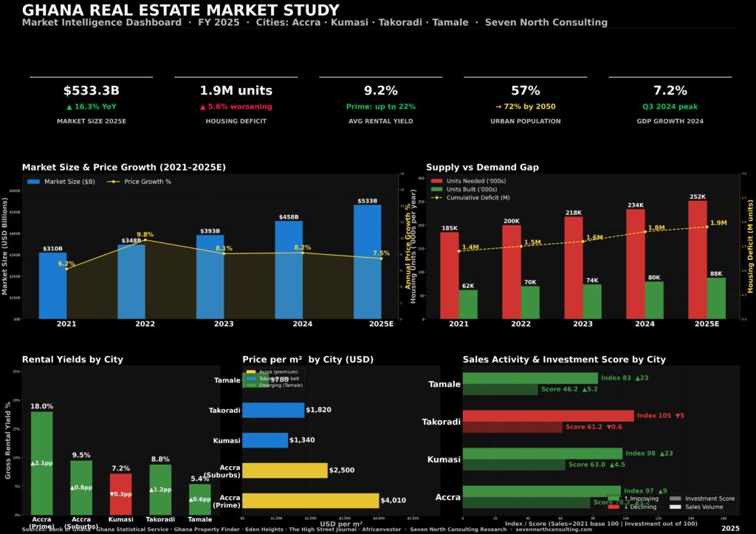Click the Accra (Prime) 18.0% rental yield bar
Image resolution: width=756 pixels, height=534 pixels.
41,463
